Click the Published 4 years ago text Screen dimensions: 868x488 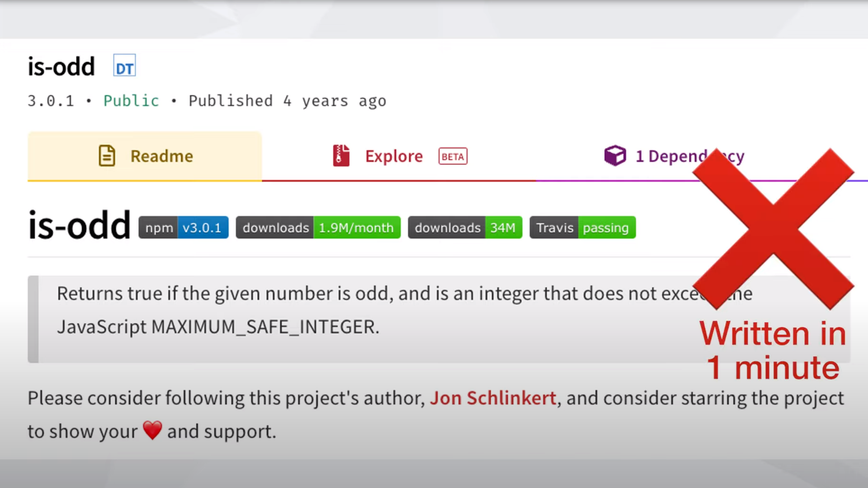[x=287, y=101]
